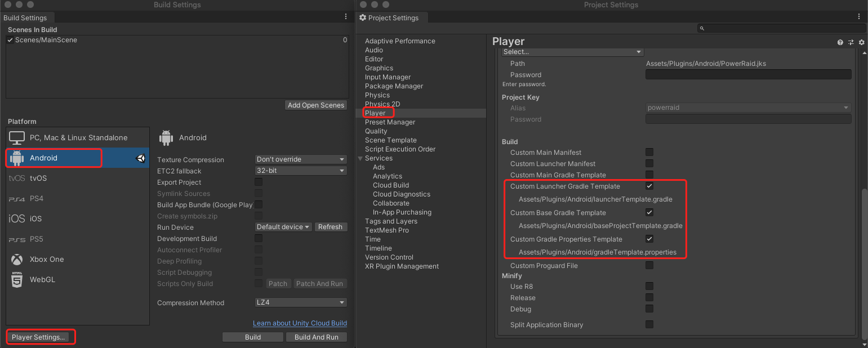The width and height of the screenshot is (868, 348).
Task: Select PC, Mac & Linux Standalone platform icon
Action: tap(17, 137)
